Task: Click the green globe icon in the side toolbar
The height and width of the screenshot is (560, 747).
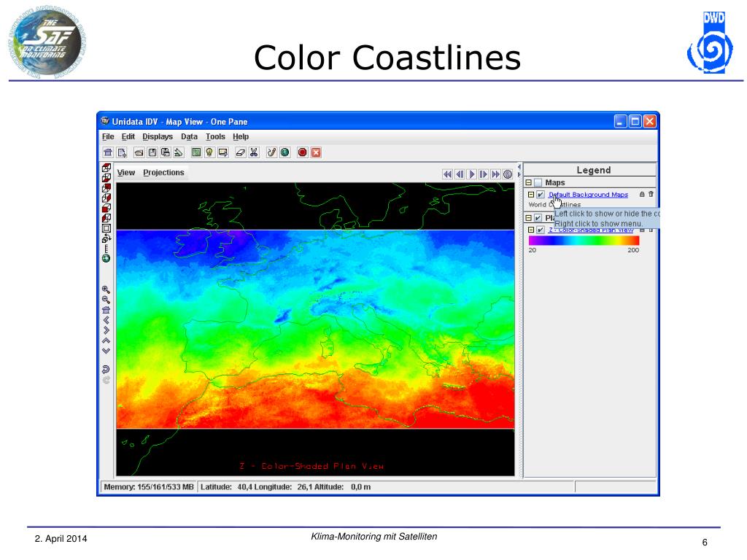Action: coord(107,259)
